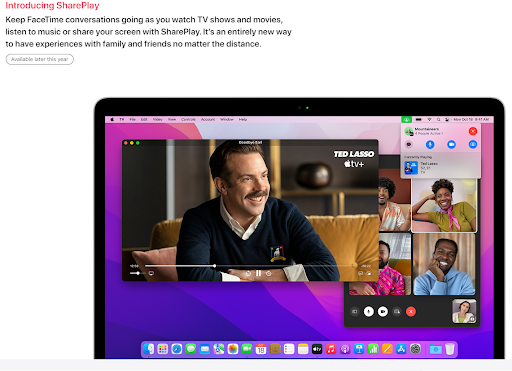Open Photos app in the Dock

coord(233,349)
